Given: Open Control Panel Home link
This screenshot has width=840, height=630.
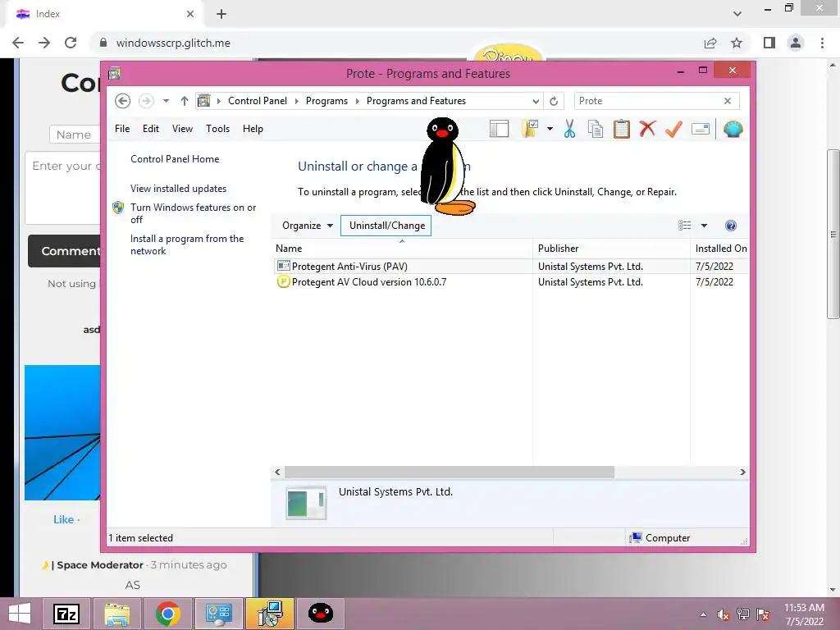Looking at the screenshot, I should coord(175,159).
